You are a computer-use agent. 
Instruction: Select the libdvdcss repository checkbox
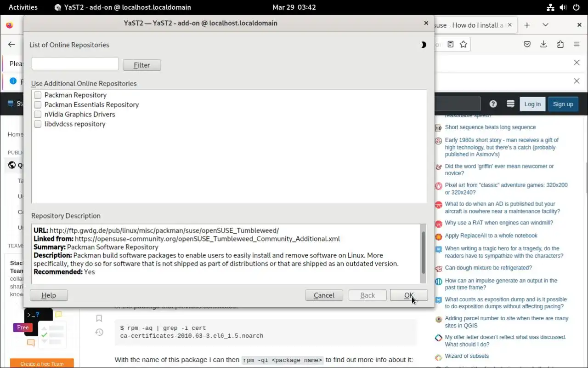(38, 124)
